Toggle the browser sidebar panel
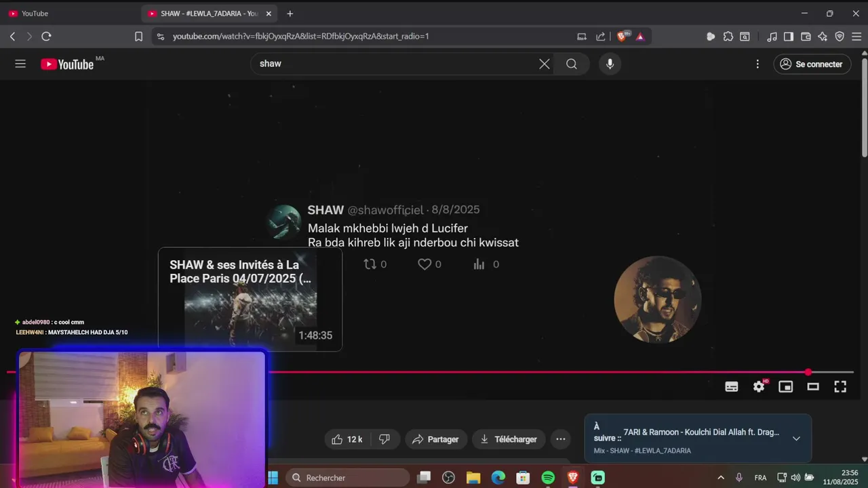Viewport: 868px width, 488px height. 789,37
